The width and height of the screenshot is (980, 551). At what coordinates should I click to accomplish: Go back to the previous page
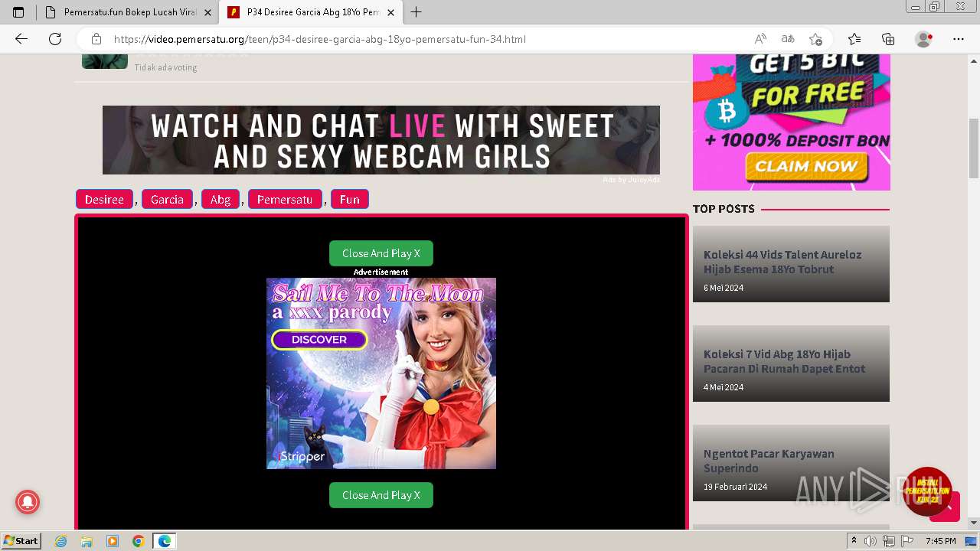click(21, 39)
